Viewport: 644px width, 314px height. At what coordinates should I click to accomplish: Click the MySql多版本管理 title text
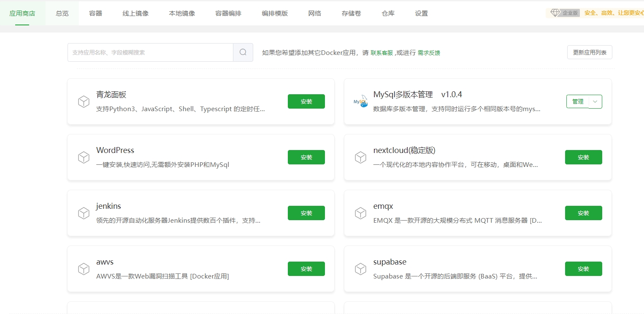pyautogui.click(x=403, y=94)
